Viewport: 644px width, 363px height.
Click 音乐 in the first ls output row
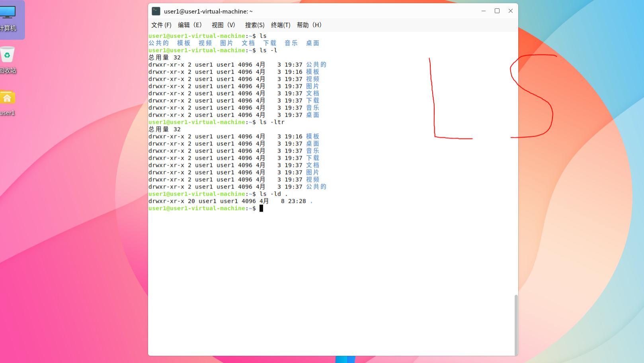[291, 43]
